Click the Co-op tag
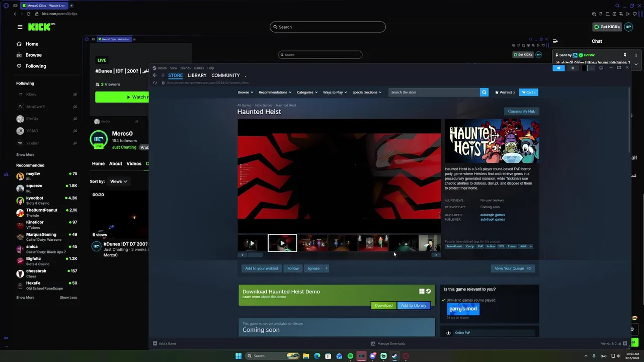The height and width of the screenshot is (362, 644). pos(470,246)
